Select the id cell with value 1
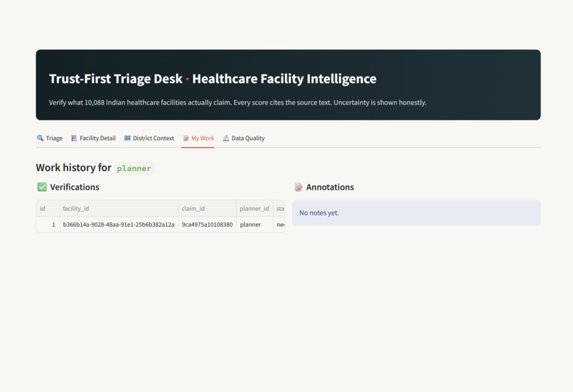 coord(48,224)
